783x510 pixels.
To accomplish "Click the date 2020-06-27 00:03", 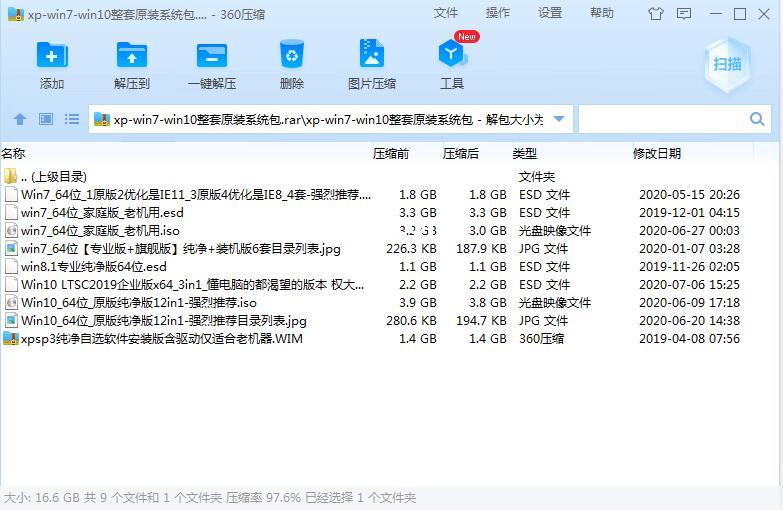I will [689, 230].
